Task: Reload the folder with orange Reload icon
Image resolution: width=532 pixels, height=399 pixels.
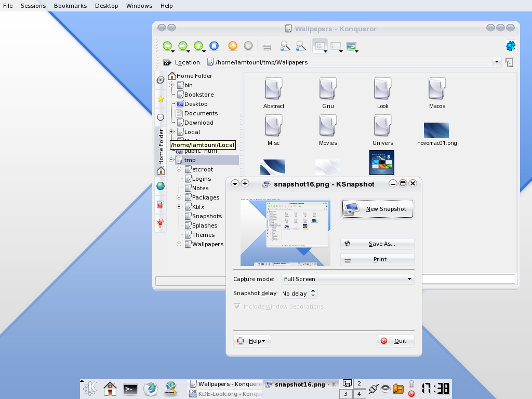Action: 233,46
